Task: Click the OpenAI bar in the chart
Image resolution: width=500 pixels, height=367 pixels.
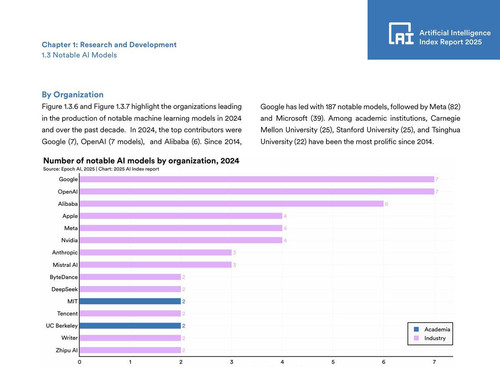Action: [x=257, y=191]
